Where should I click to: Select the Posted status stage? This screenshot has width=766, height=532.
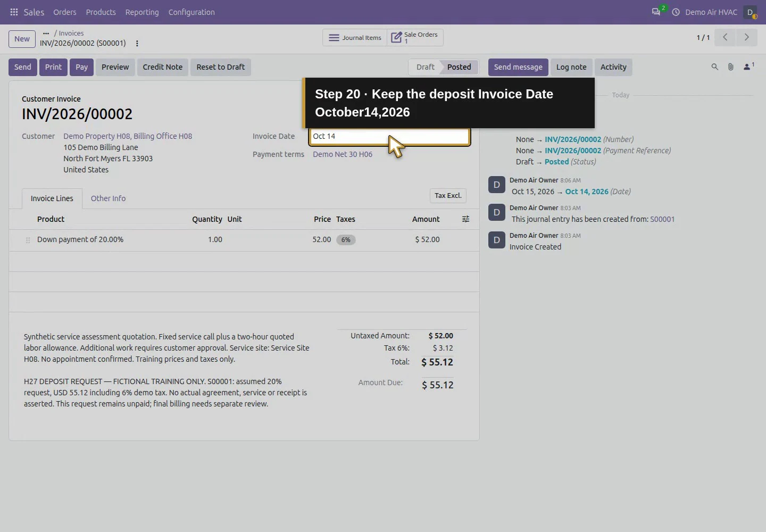(459, 67)
